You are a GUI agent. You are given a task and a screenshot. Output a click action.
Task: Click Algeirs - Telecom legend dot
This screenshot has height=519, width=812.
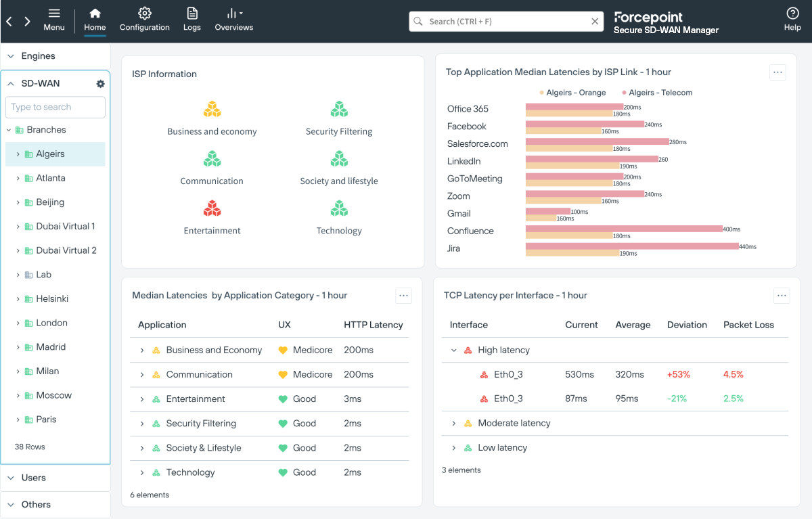coord(624,93)
